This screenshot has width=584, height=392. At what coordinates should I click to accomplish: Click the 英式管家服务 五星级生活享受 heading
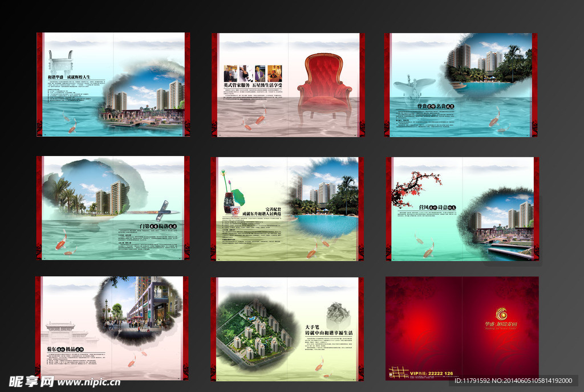[253, 86]
